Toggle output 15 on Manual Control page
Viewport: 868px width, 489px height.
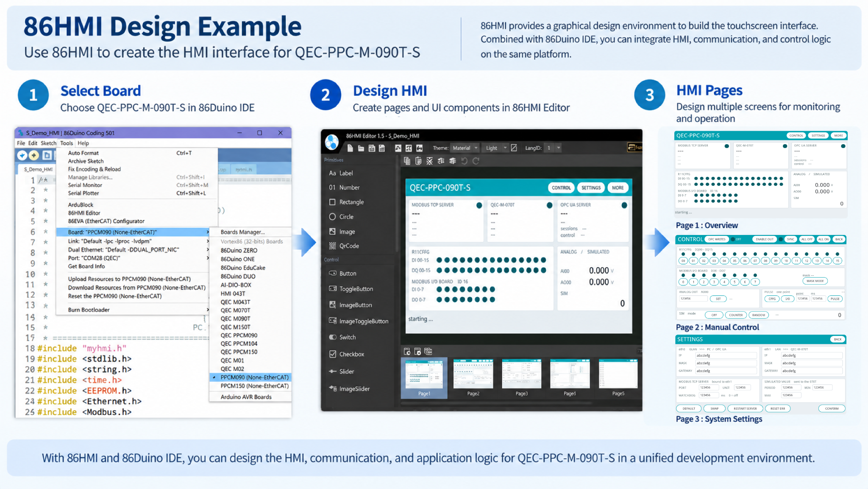click(837, 261)
